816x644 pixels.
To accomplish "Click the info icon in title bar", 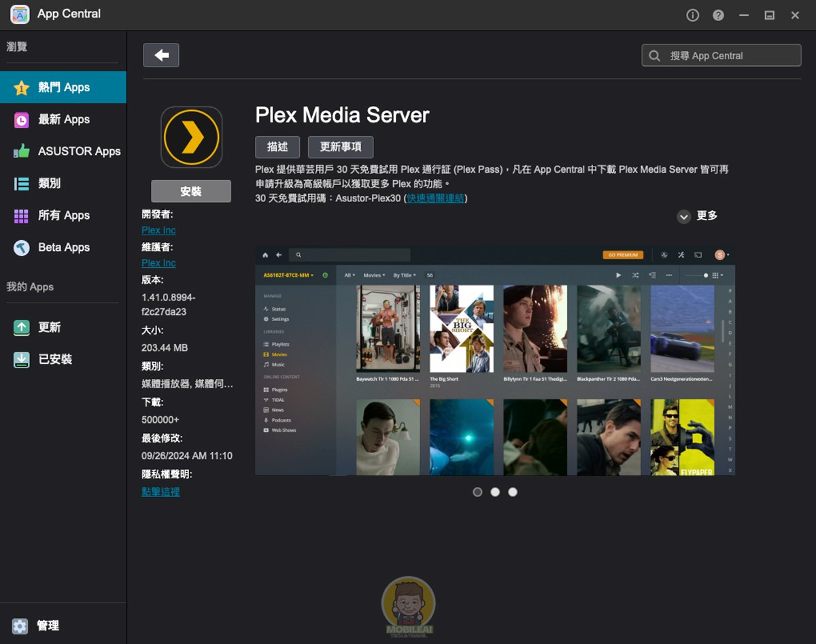I will pyautogui.click(x=693, y=15).
